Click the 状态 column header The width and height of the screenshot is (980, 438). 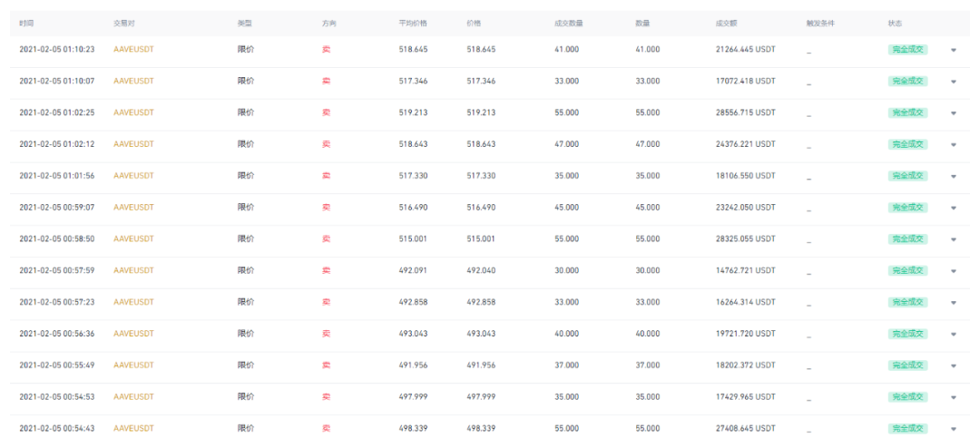[895, 23]
